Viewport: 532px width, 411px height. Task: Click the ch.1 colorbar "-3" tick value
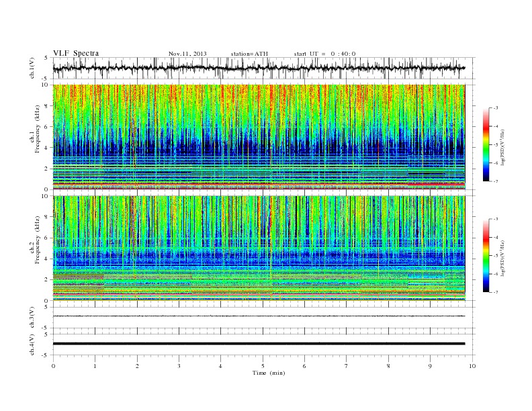(496, 108)
